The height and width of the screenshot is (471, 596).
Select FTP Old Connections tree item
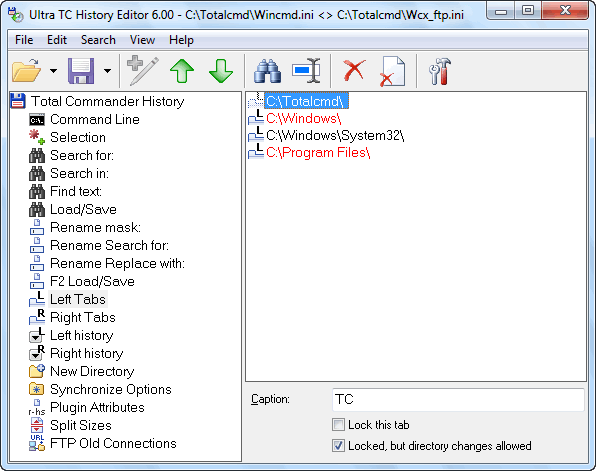tap(113, 443)
